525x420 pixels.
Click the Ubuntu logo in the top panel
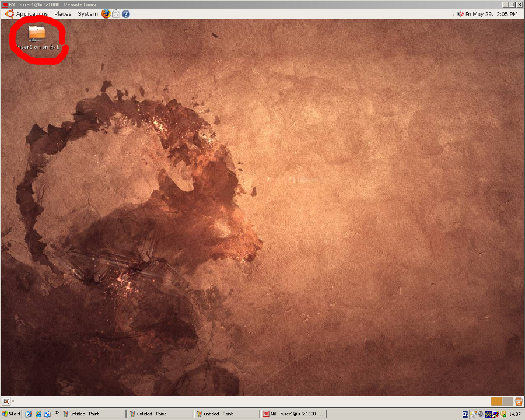[9, 13]
